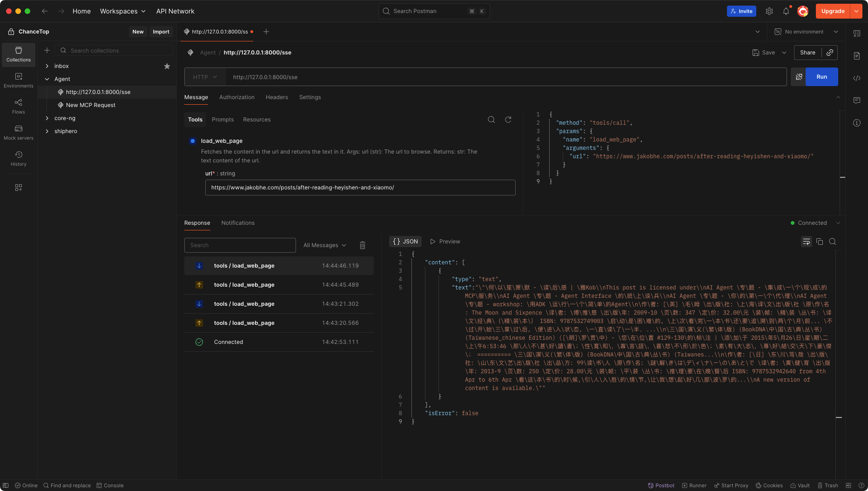
Task: Open the Flows sidebar section
Action: point(19,106)
